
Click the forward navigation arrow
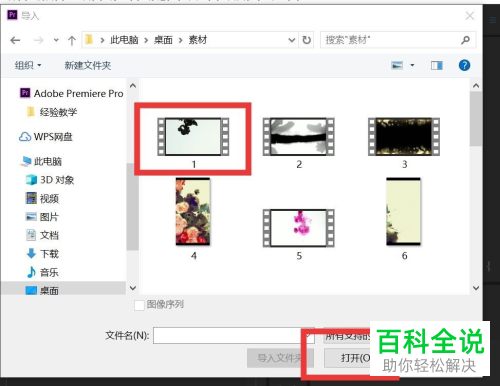[x=39, y=40]
